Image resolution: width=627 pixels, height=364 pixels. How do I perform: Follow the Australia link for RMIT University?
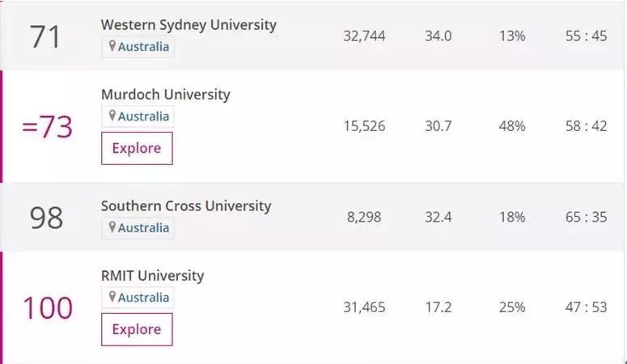[x=143, y=298]
